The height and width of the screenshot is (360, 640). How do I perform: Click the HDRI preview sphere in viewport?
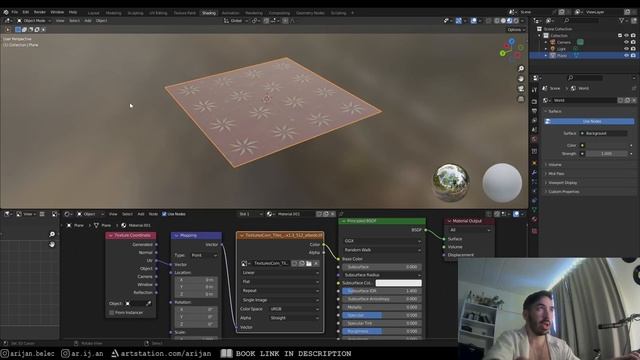pyautogui.click(x=451, y=182)
